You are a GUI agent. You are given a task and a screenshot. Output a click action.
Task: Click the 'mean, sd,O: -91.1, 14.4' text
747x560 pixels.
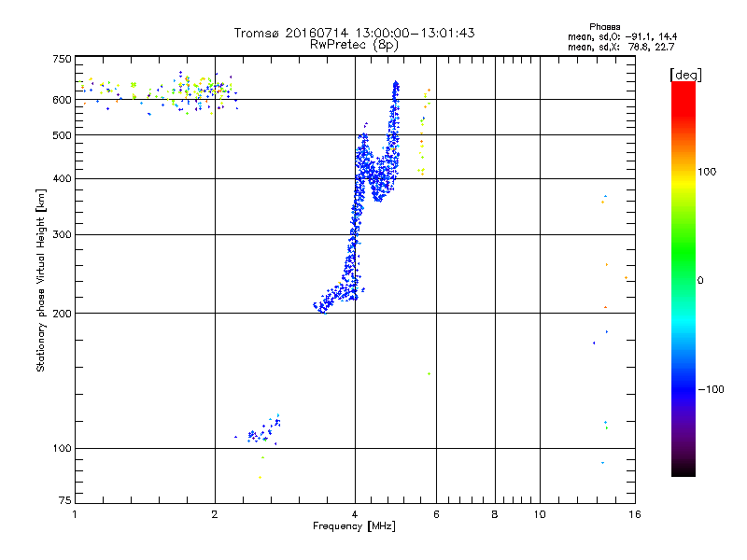pyautogui.click(x=622, y=36)
